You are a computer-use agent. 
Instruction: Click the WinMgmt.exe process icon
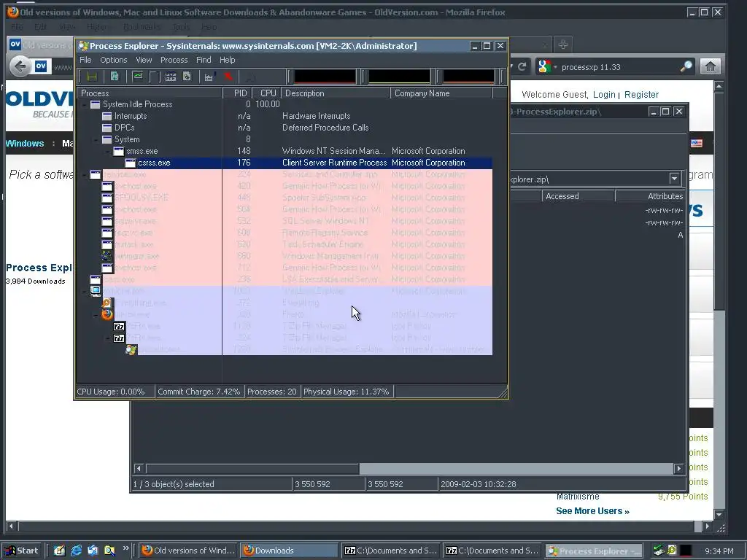tap(107, 256)
